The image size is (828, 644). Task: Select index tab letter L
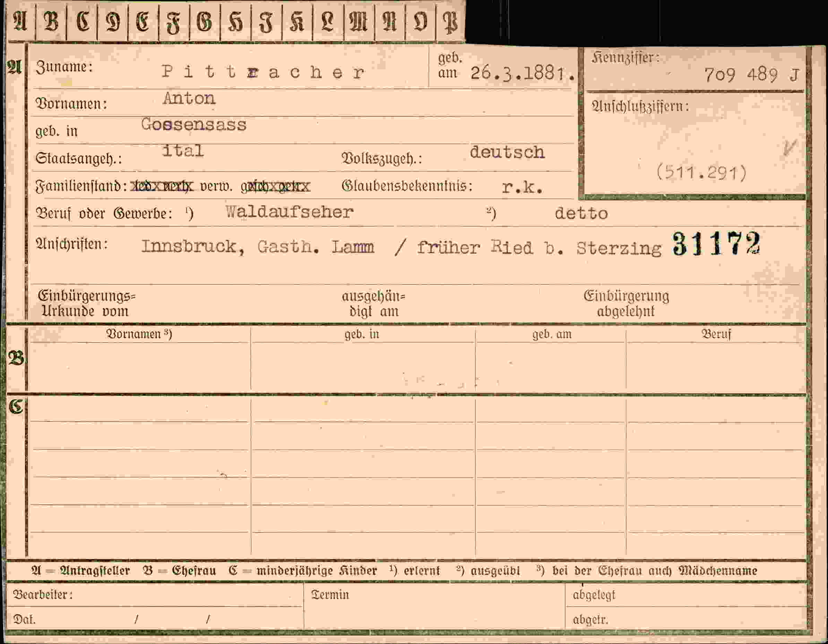tap(328, 22)
